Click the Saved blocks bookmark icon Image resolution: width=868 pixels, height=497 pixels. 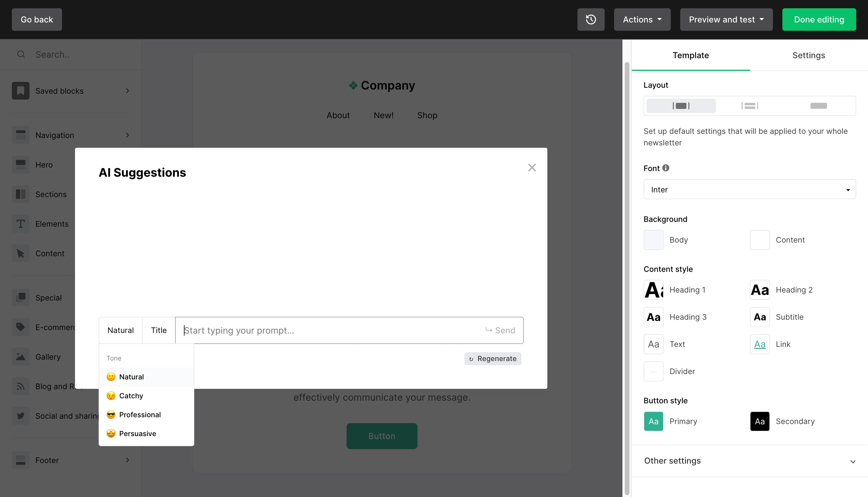[20, 91]
